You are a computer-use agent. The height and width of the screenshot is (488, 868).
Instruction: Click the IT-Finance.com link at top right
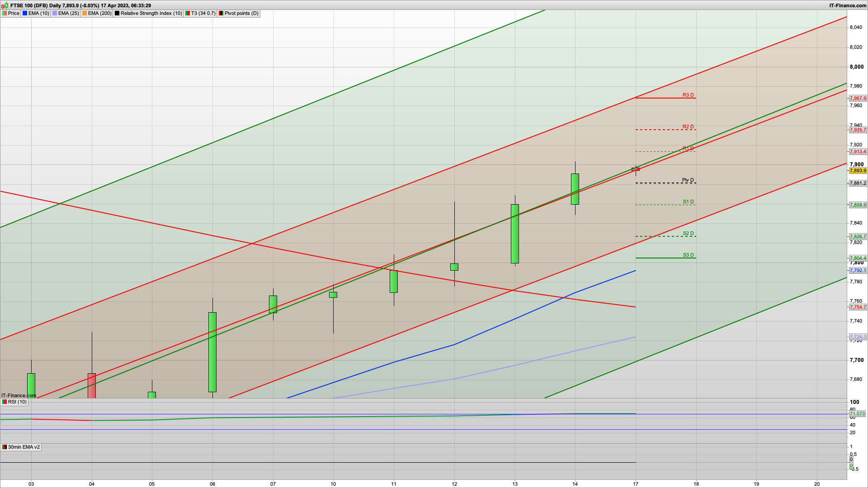click(x=848, y=5)
